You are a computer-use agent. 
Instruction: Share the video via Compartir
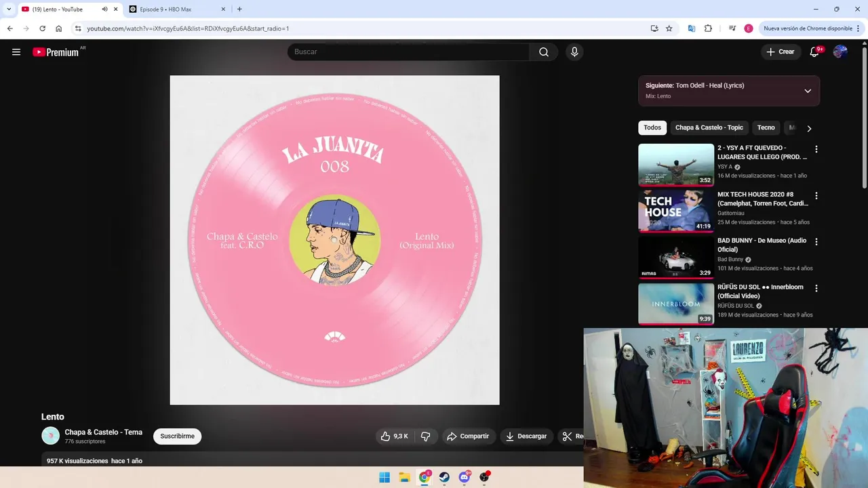(468, 436)
